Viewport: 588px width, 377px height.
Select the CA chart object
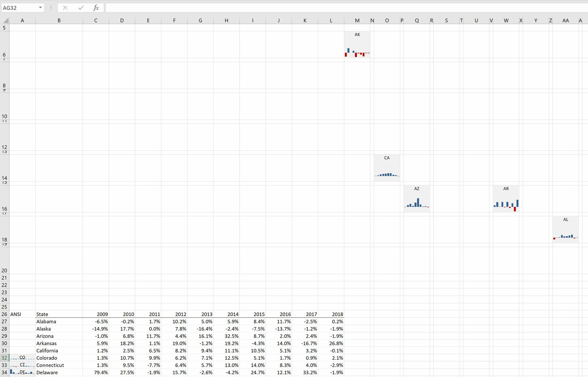click(x=387, y=167)
